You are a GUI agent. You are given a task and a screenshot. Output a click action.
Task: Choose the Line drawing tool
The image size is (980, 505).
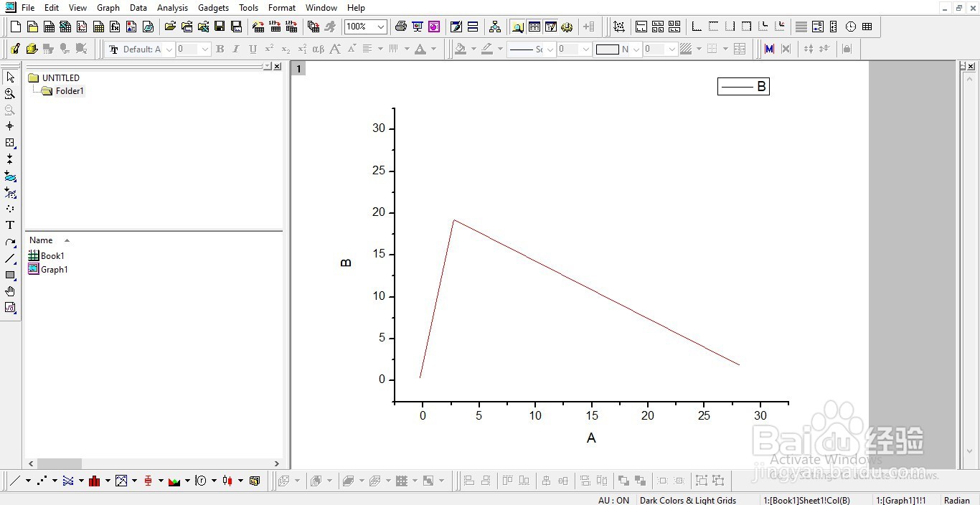(x=10, y=258)
